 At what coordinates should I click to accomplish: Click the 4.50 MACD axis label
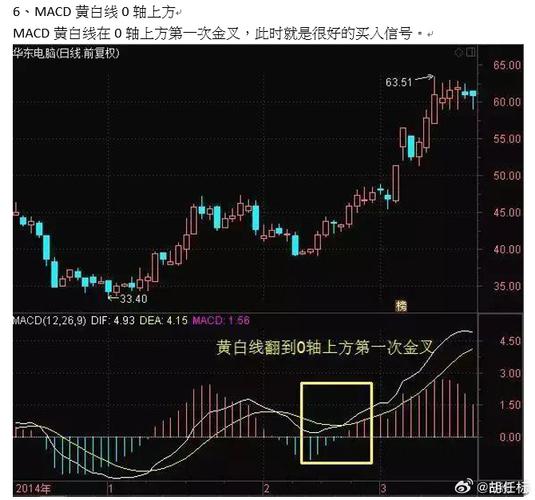click(x=510, y=341)
